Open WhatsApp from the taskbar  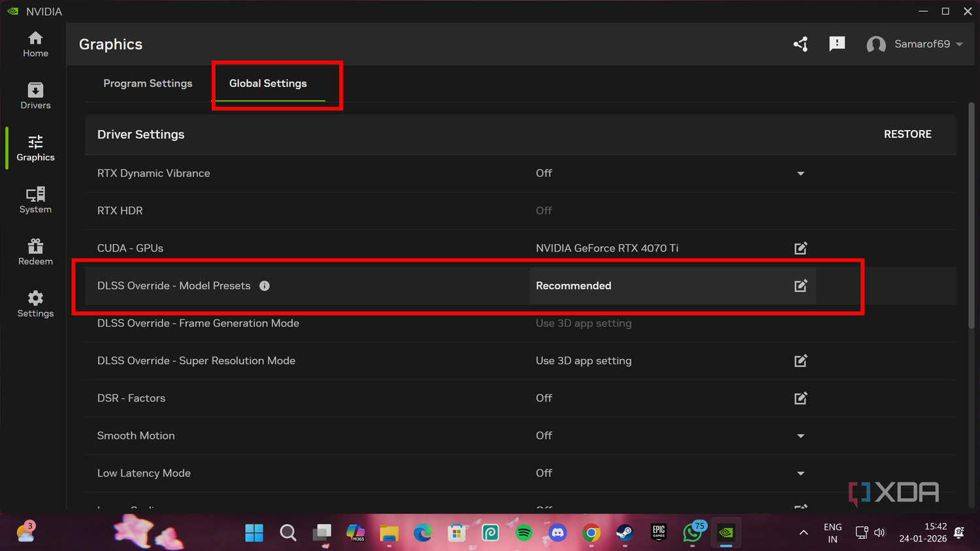[693, 533]
